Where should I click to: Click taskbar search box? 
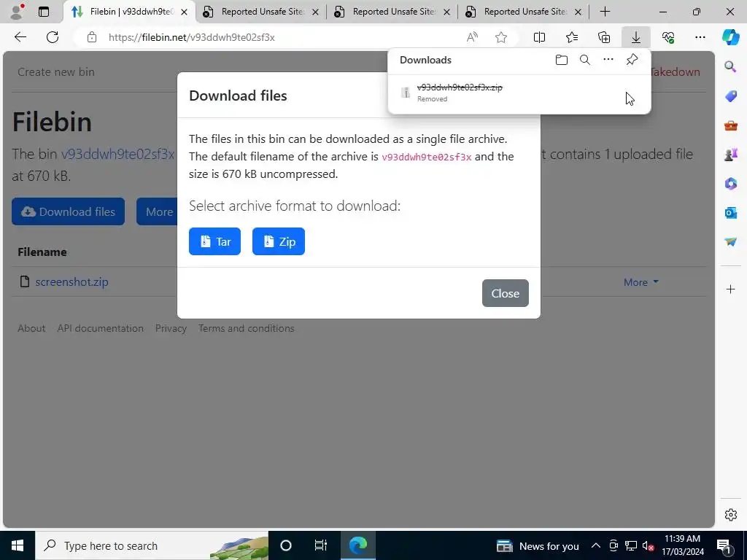click(x=152, y=545)
